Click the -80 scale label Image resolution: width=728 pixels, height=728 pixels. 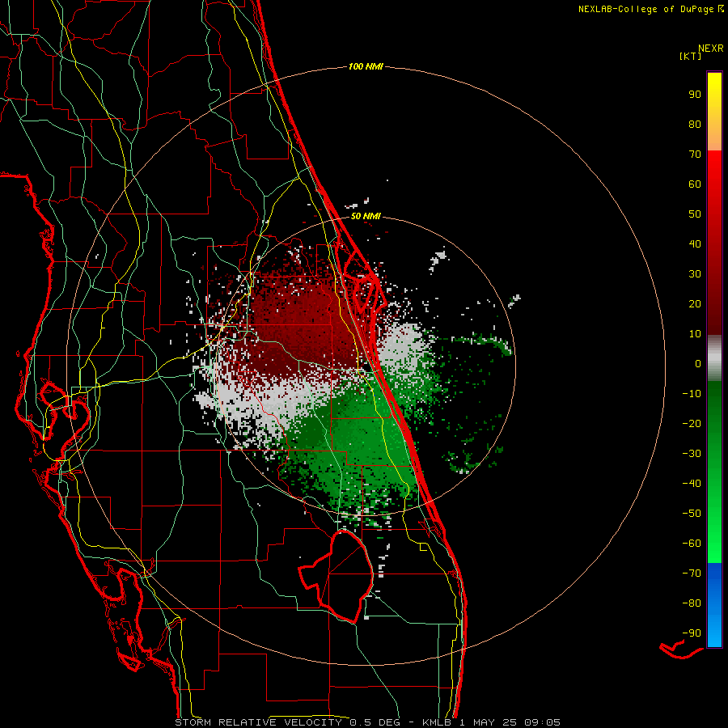pos(692,603)
